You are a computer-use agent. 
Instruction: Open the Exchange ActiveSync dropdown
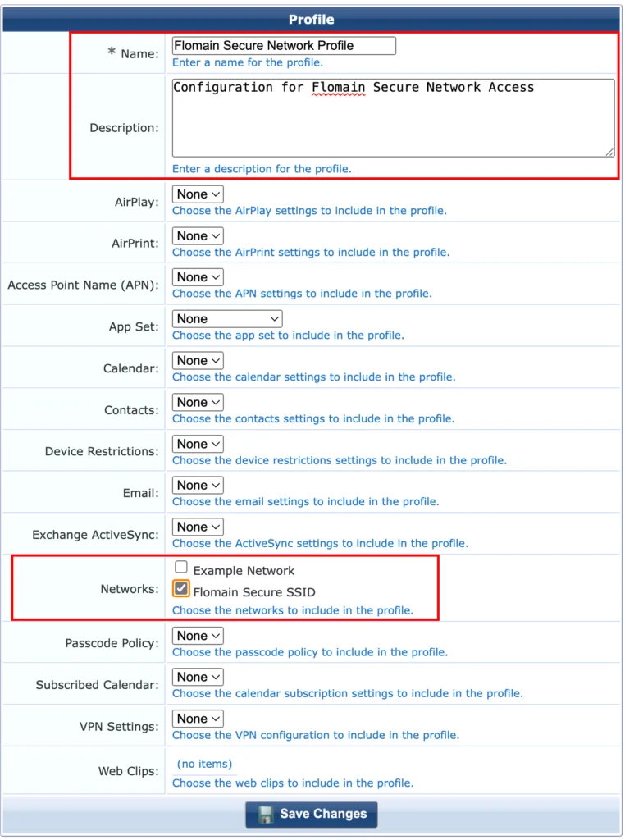coord(197,526)
